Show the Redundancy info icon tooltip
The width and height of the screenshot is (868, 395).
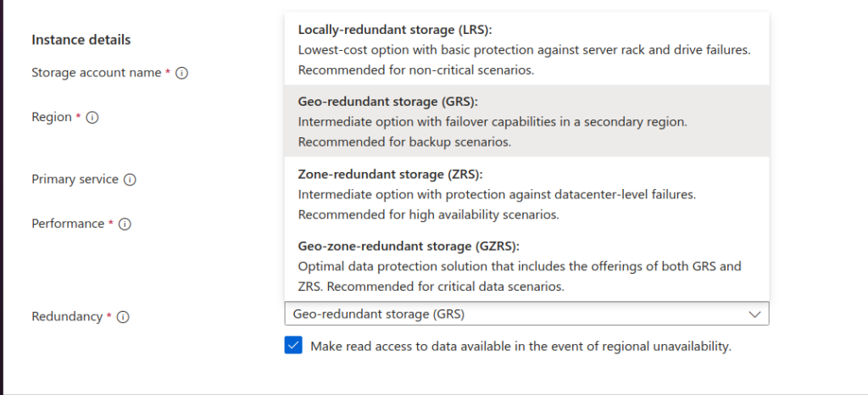coord(123,317)
